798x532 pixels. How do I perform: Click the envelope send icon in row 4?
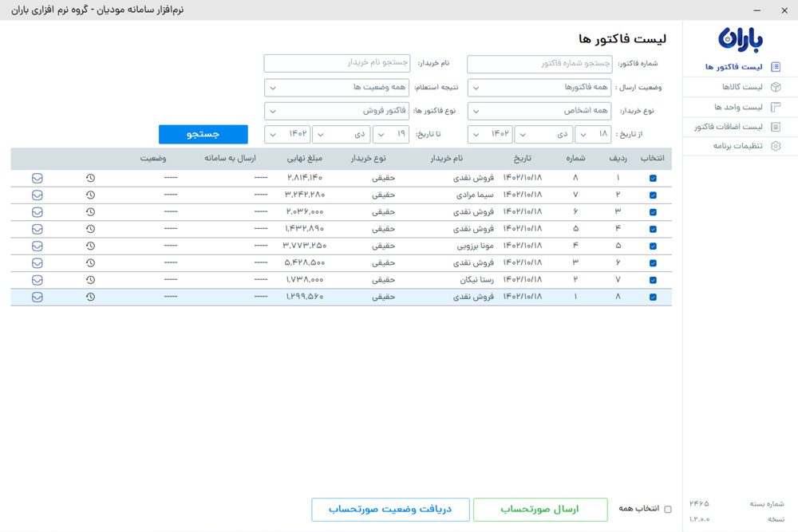pyautogui.click(x=38, y=229)
